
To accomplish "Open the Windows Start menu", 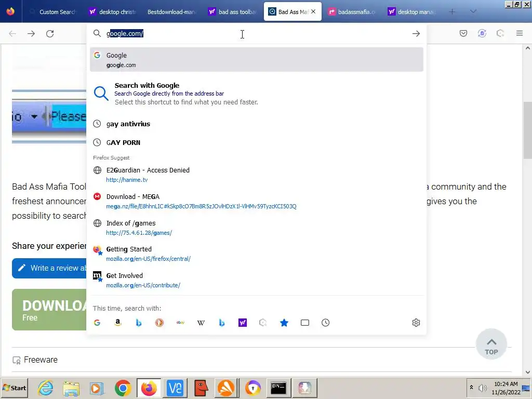I will click(x=14, y=388).
